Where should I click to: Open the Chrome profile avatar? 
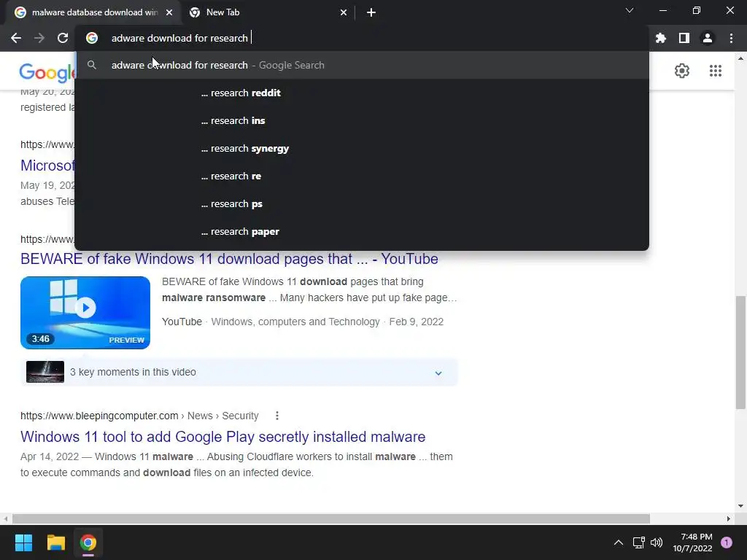click(x=708, y=38)
